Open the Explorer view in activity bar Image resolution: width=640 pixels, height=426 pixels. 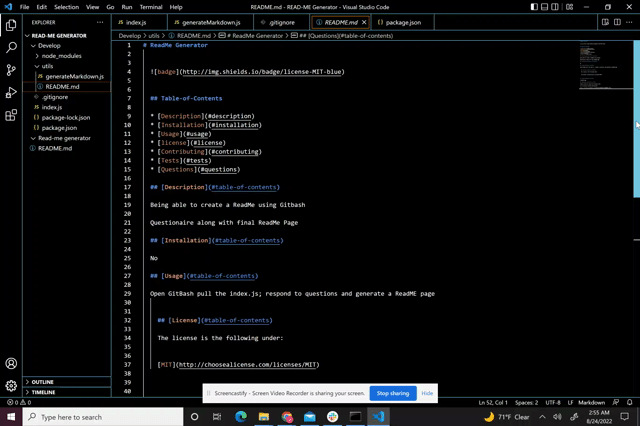(11, 25)
